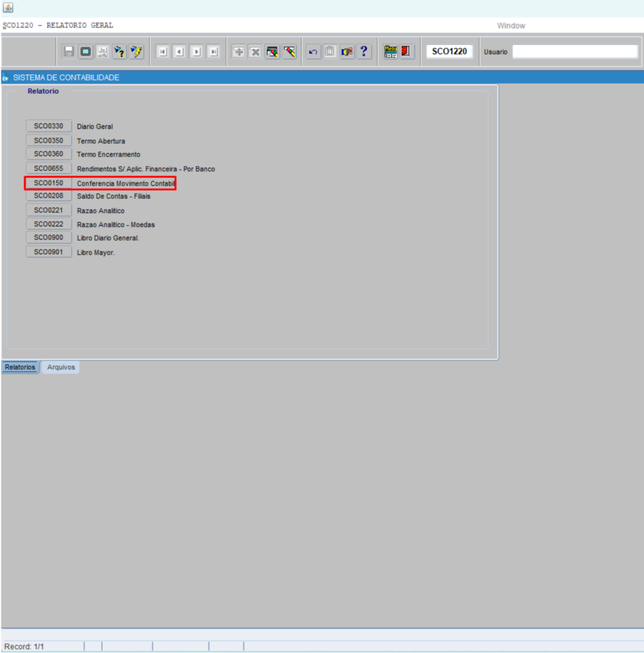Launch the SCO0221 Razao Analitico report

coord(48,210)
